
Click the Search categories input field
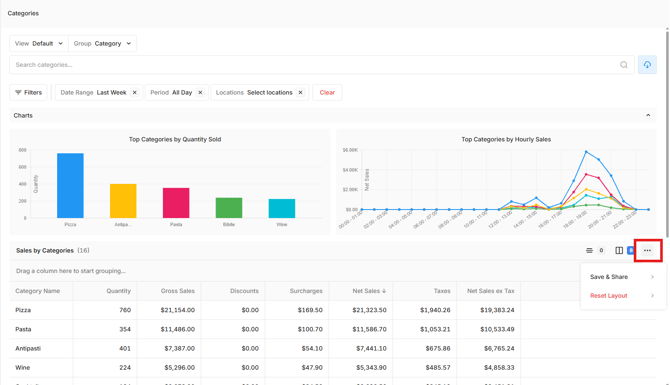tap(314, 65)
